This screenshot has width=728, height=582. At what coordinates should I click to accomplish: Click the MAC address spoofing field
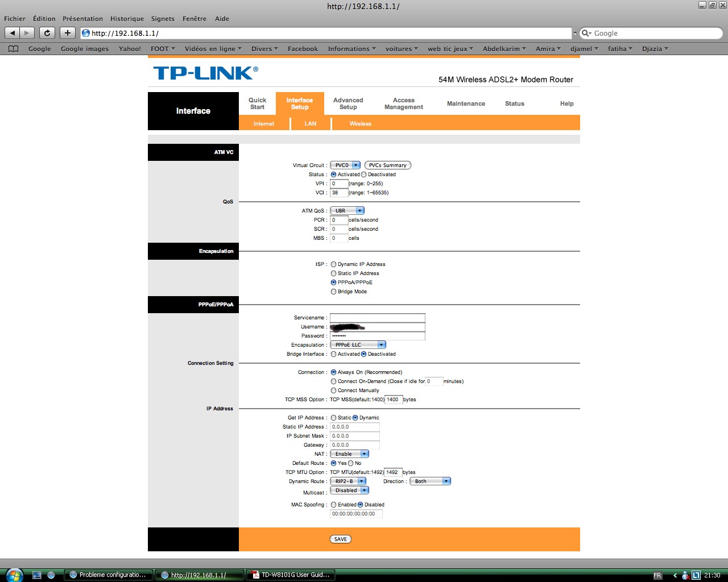click(x=356, y=514)
